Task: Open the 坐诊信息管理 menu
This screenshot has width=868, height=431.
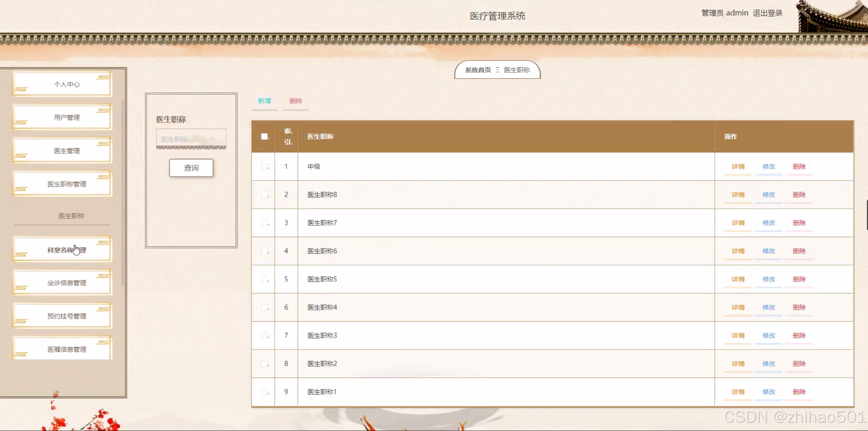Action: (67, 283)
